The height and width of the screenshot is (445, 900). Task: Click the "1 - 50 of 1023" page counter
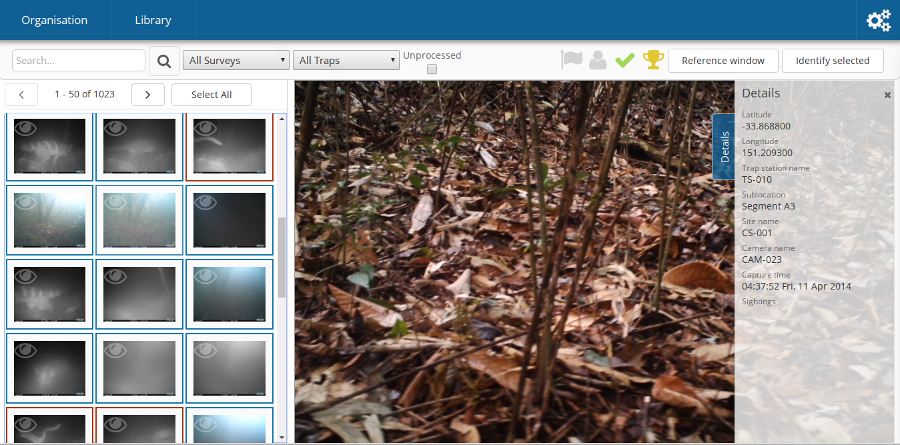click(x=84, y=95)
